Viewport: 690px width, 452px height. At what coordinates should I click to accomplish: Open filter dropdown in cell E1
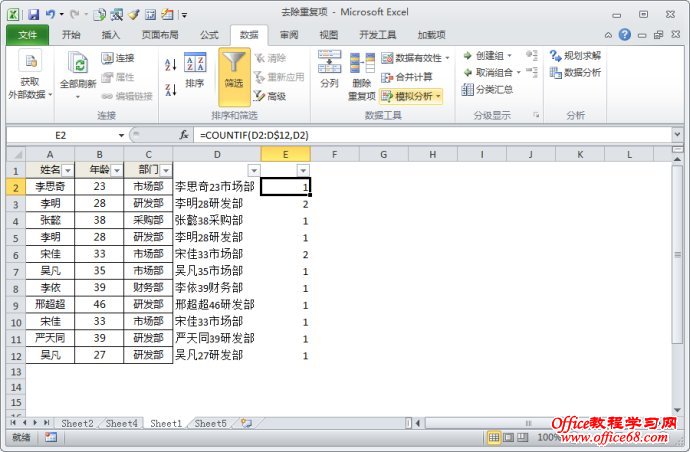pos(303,170)
